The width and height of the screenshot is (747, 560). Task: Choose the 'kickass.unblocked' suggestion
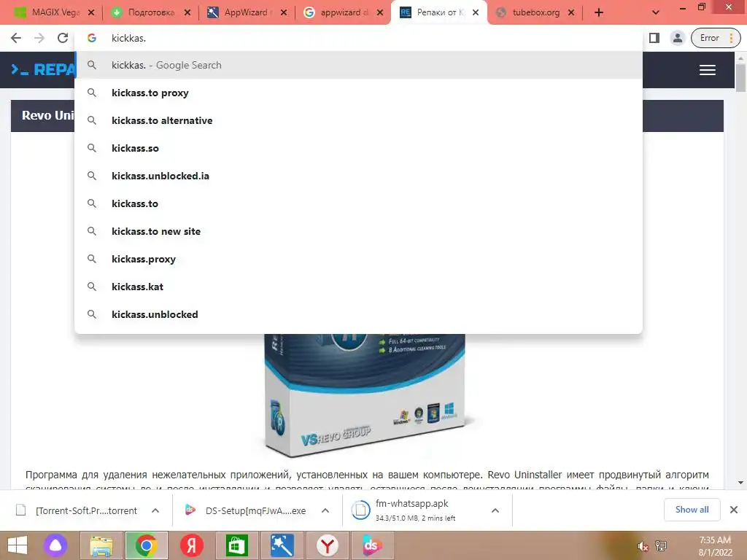358,314
